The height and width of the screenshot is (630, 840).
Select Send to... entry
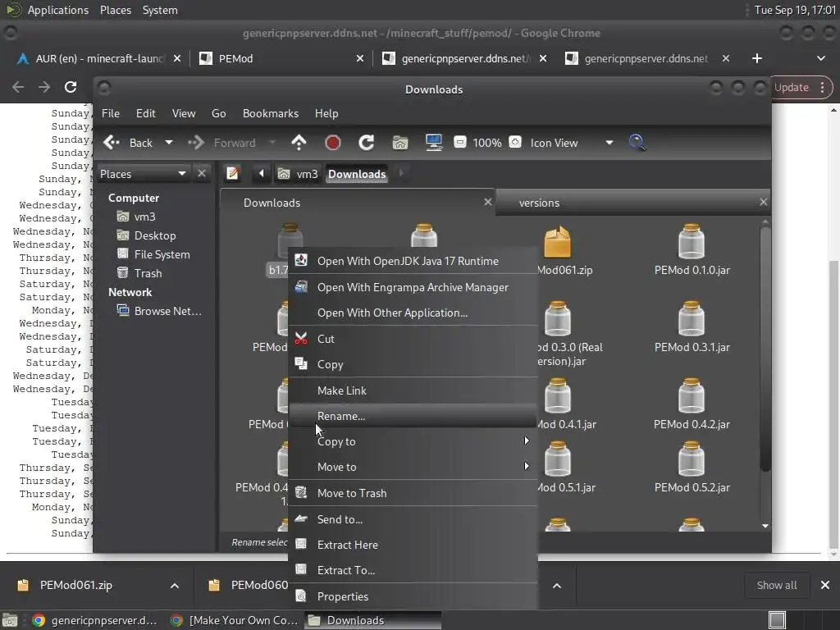click(x=413, y=519)
